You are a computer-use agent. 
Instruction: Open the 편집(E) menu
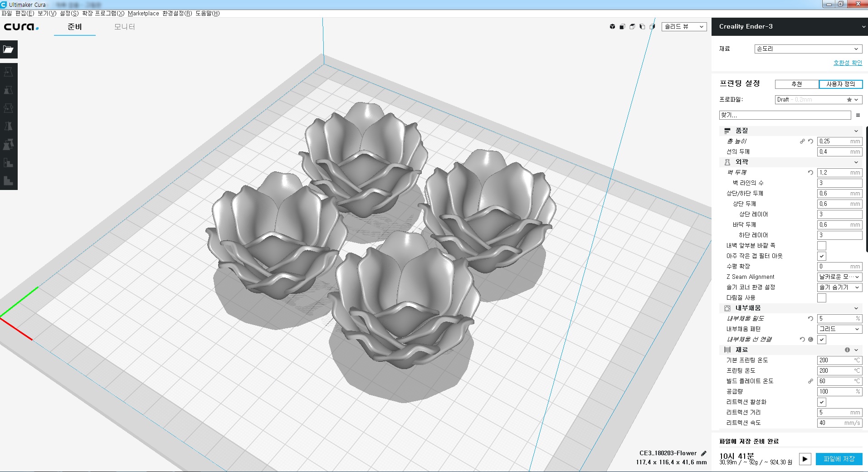pyautogui.click(x=24, y=14)
